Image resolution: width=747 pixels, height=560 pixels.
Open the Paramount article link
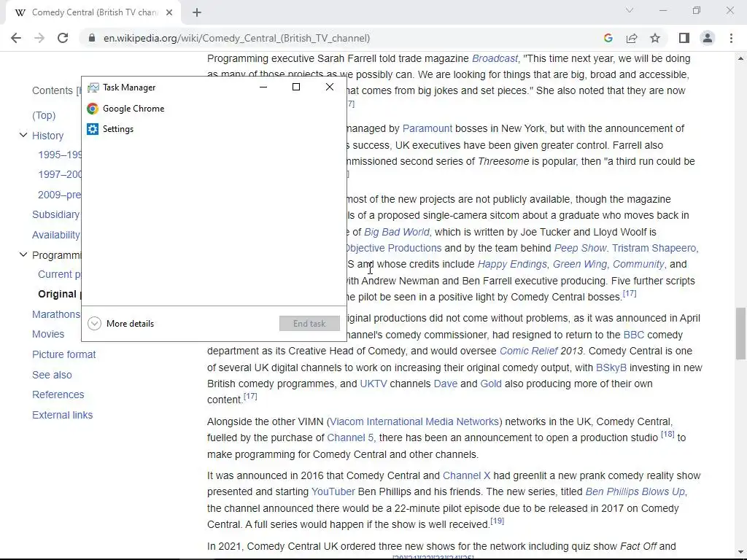(427, 128)
